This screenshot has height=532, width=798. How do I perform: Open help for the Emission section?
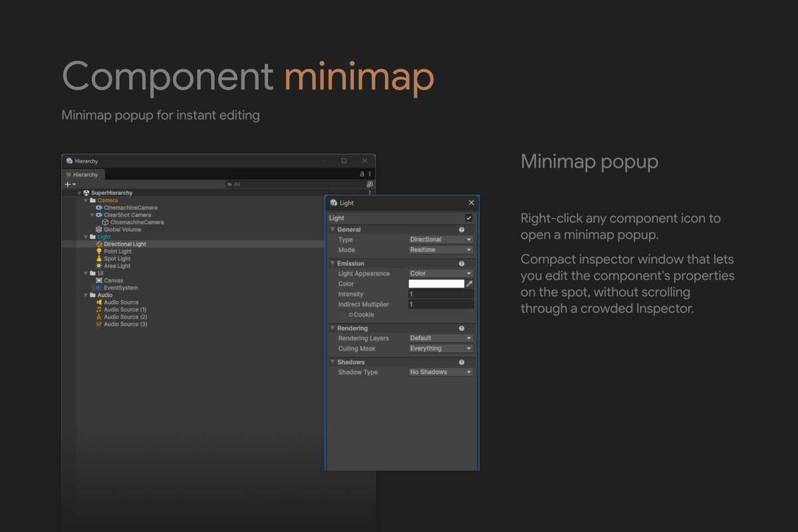point(462,263)
